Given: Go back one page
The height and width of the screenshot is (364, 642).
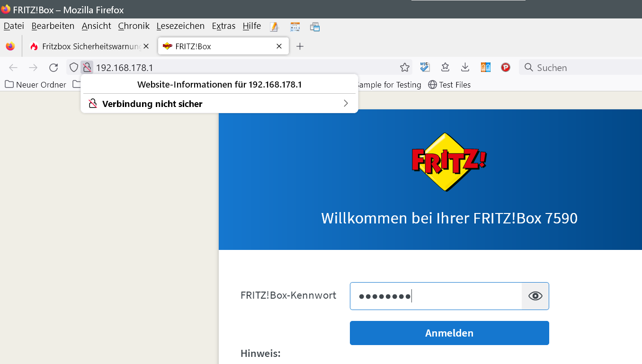Looking at the screenshot, I should (13, 68).
